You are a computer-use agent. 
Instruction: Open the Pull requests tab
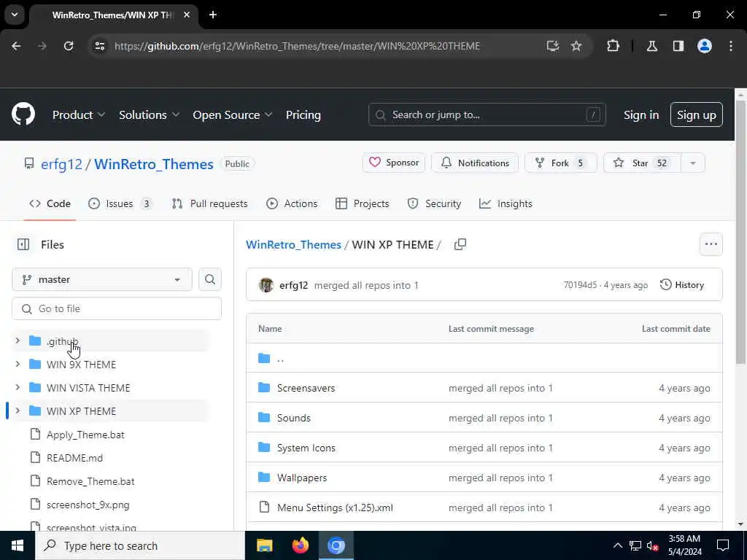[x=209, y=203]
